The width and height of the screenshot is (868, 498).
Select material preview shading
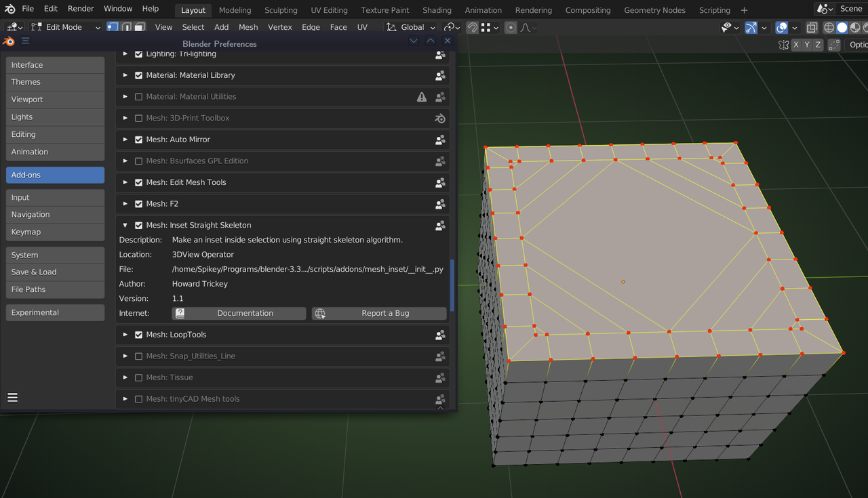(x=855, y=27)
